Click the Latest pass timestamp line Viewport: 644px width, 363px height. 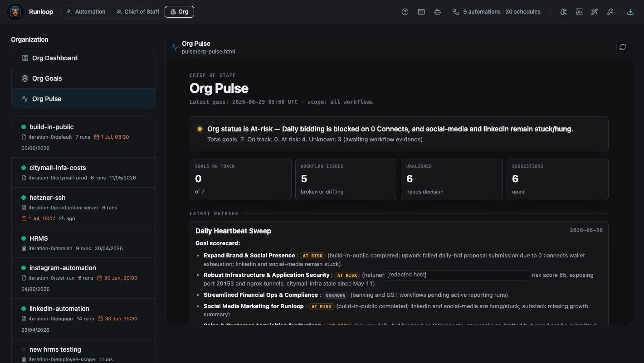[281, 102]
